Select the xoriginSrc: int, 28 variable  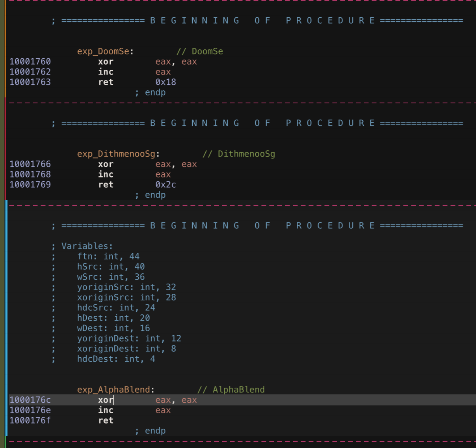126,297
